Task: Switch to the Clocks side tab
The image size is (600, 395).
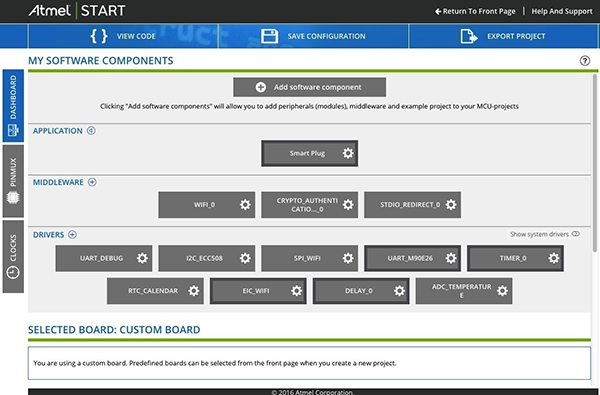Action: coord(13,256)
